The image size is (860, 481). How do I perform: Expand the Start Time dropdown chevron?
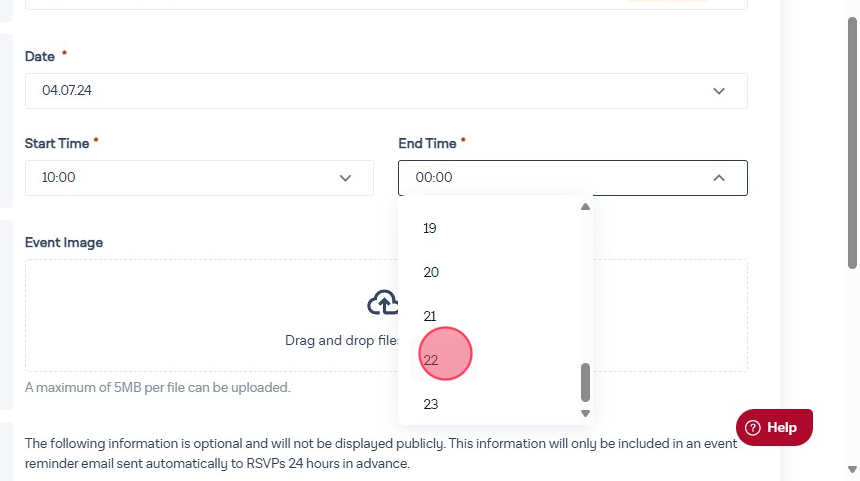(x=346, y=178)
